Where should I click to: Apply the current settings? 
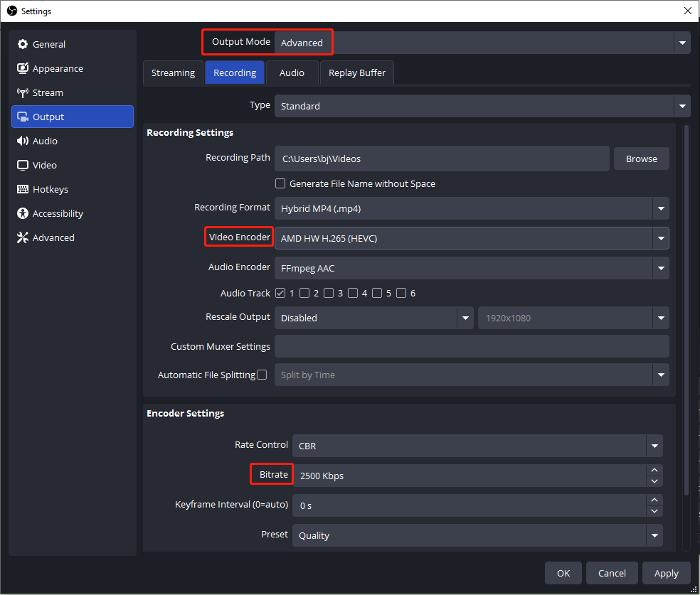tap(666, 573)
